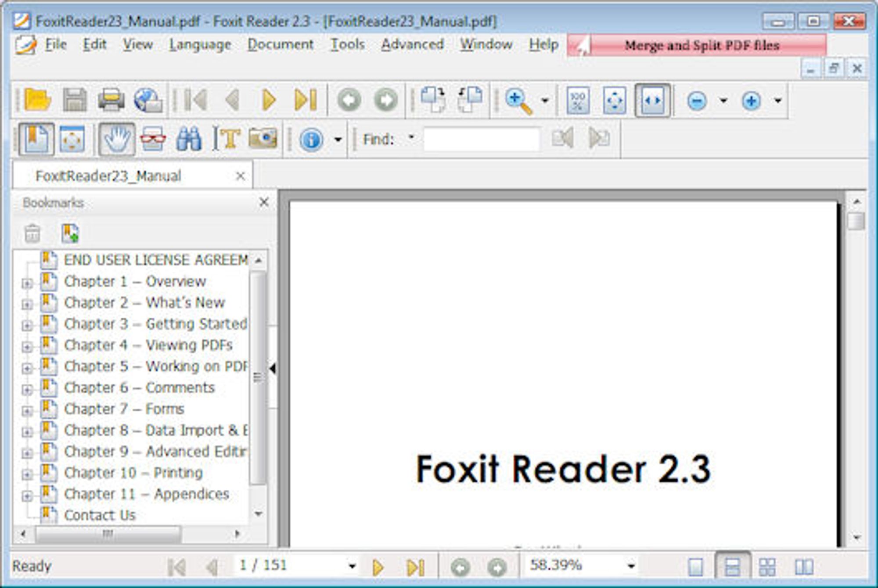
Task: Open the File menu
Action: coord(55,44)
